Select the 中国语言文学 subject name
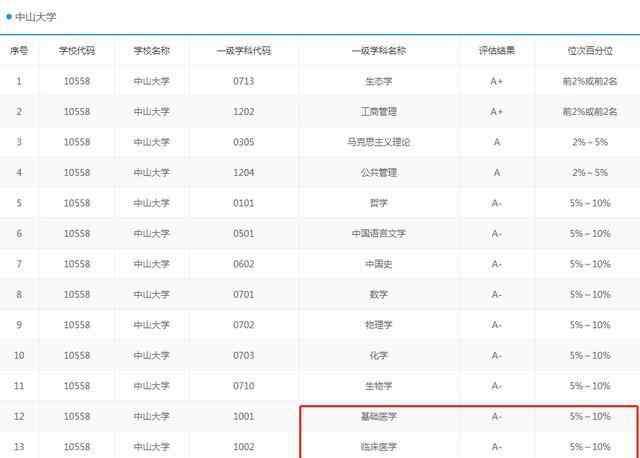 click(379, 233)
